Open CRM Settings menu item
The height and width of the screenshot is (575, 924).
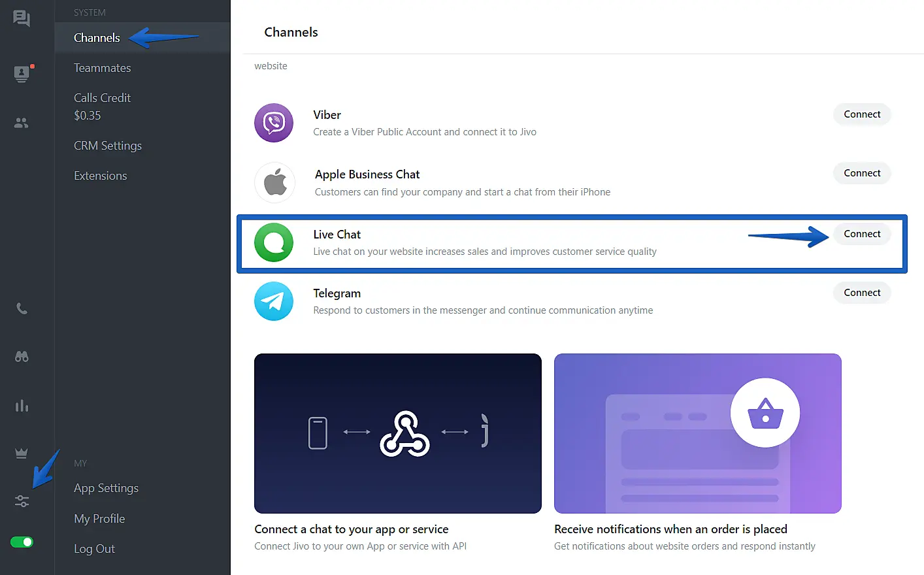(108, 146)
